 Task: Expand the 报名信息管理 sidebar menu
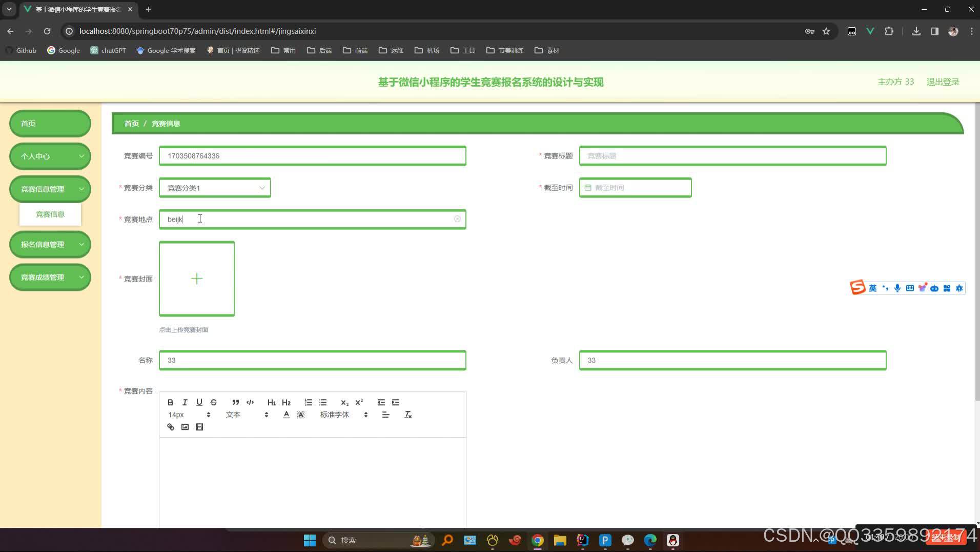(50, 244)
